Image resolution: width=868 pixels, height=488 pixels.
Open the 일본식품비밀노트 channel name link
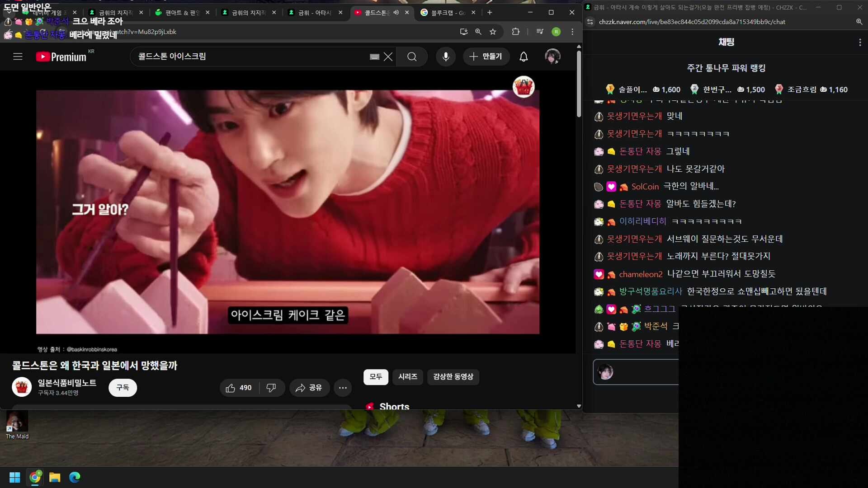point(67,383)
